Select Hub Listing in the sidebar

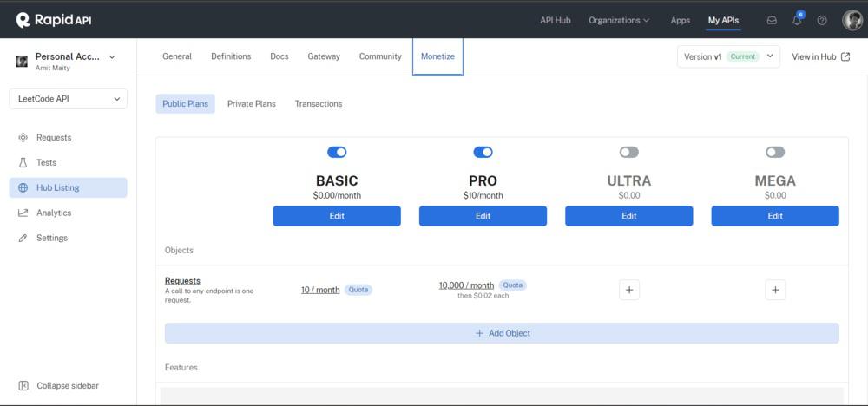(x=68, y=187)
